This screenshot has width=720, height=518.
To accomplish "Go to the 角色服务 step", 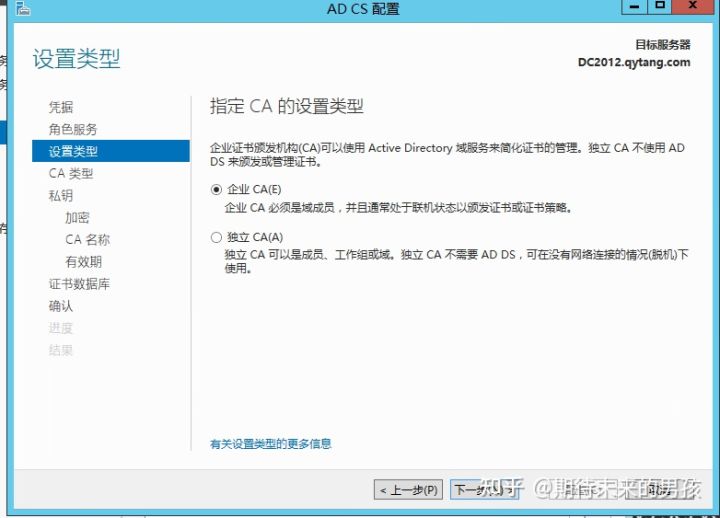I will pos(73,129).
